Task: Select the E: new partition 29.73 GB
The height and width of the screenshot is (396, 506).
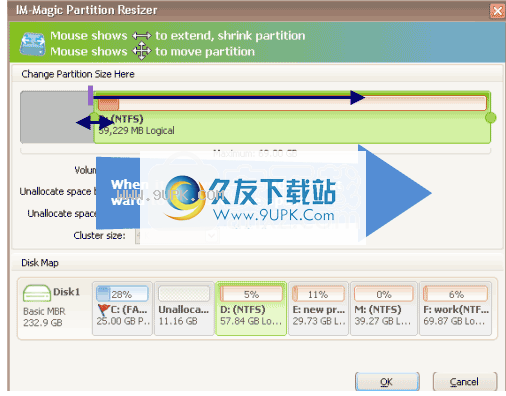Action: [318, 308]
